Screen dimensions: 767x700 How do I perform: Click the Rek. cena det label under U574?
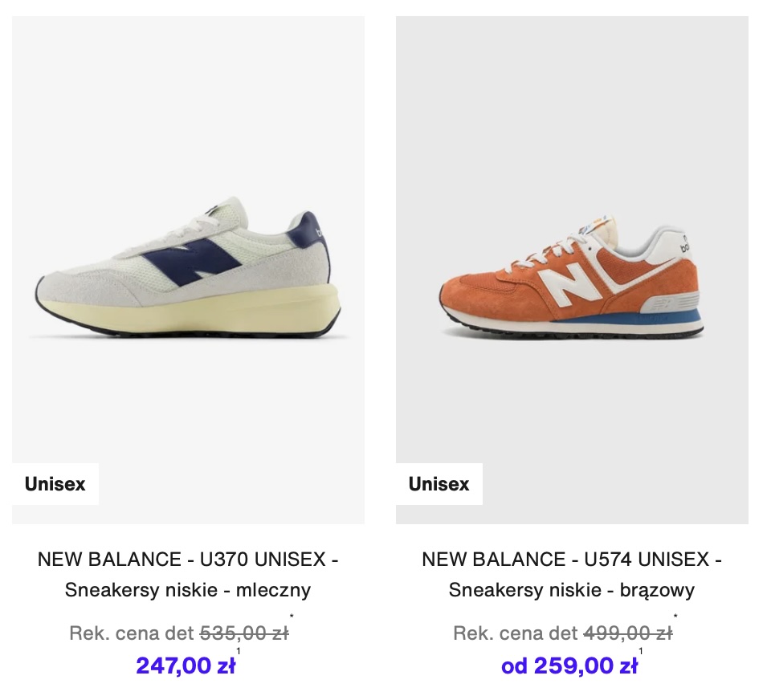click(516, 633)
